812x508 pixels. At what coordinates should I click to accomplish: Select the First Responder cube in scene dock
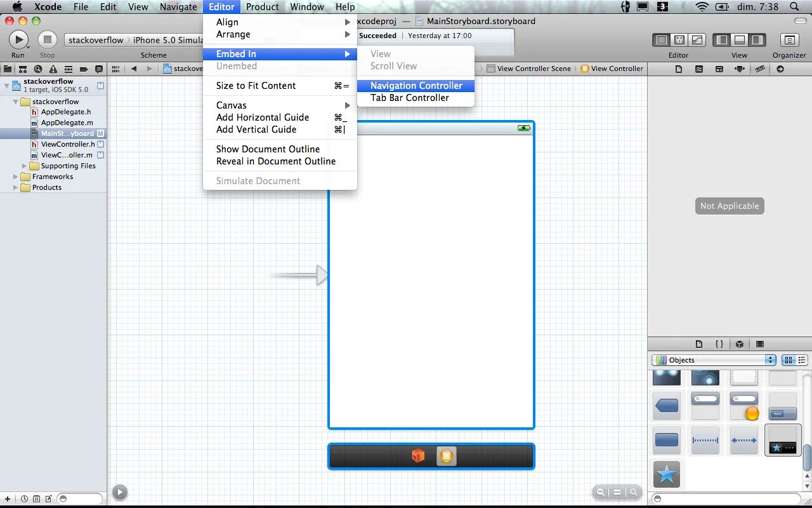point(417,456)
